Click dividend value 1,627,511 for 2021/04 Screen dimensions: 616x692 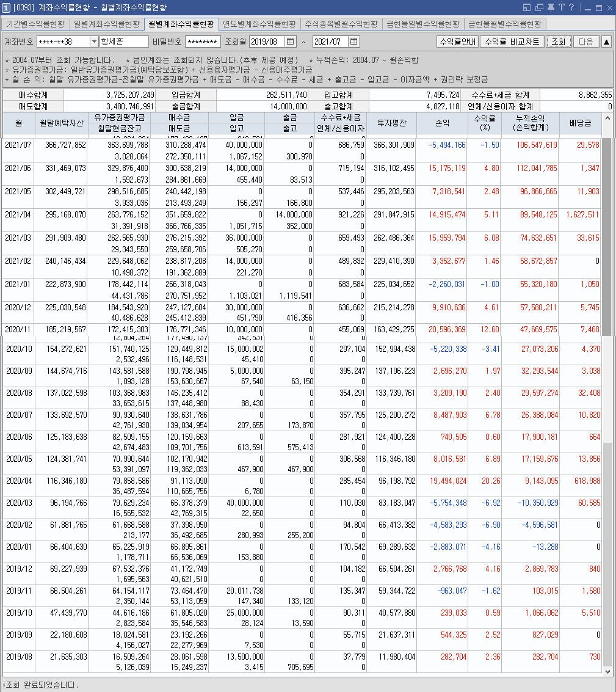[582, 214]
